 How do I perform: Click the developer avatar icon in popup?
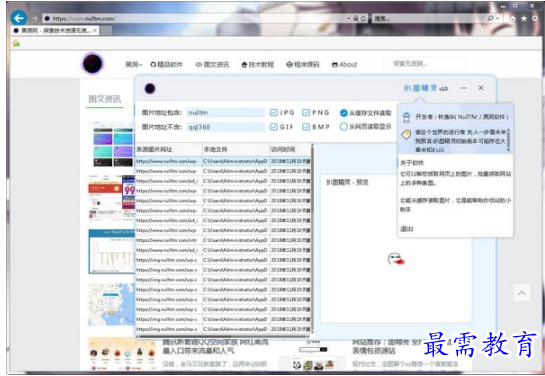(x=406, y=117)
